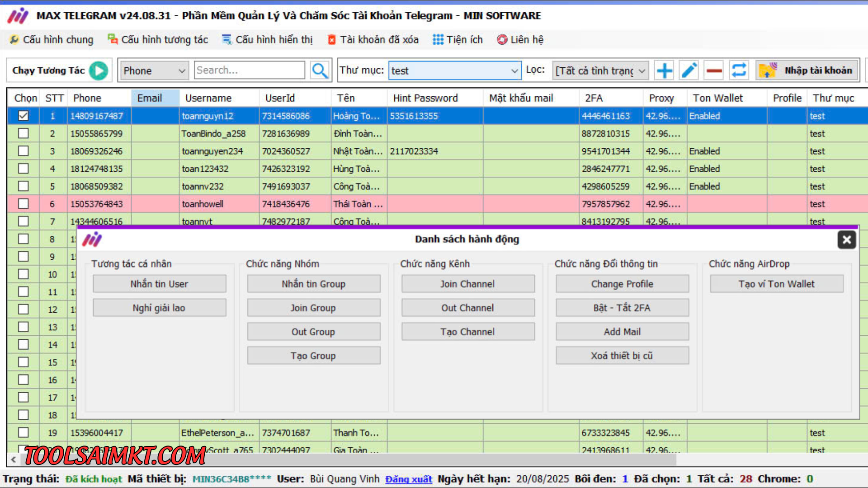Close the Danh sách hành động dialog
The width and height of the screenshot is (868, 488).
(847, 239)
